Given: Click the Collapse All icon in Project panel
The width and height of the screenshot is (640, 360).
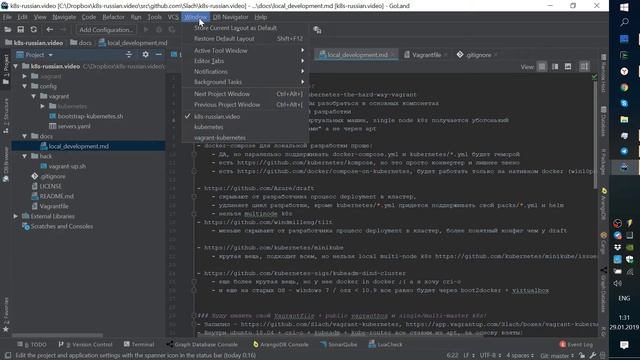Looking at the screenshot, I should (129, 54).
